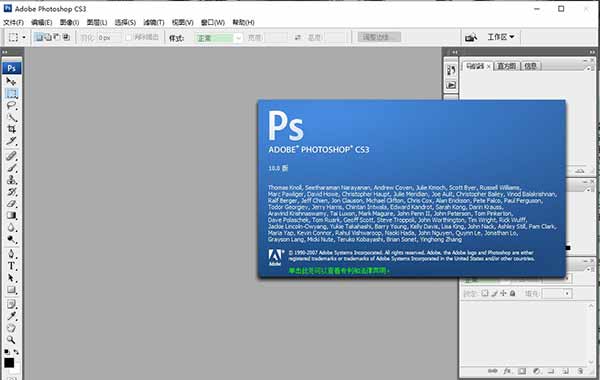Toggle lock image pixels brush icon
600x380 pixels.
[x=494, y=294]
